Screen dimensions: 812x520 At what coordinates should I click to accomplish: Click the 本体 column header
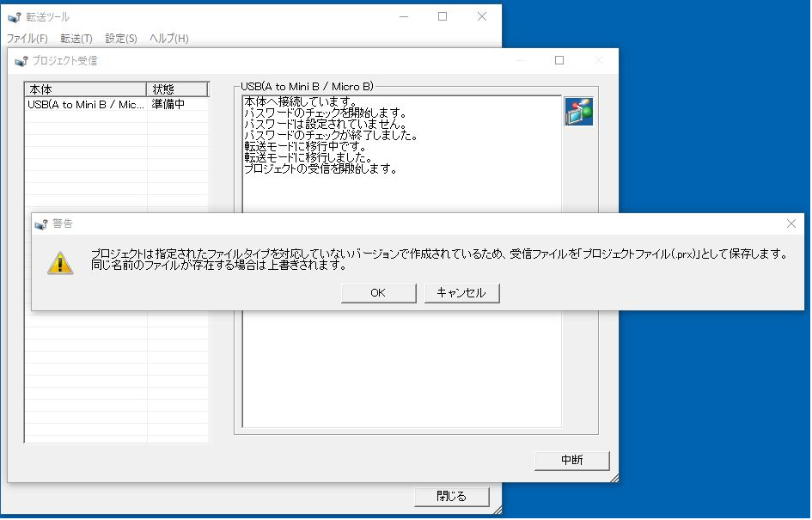tap(85, 89)
